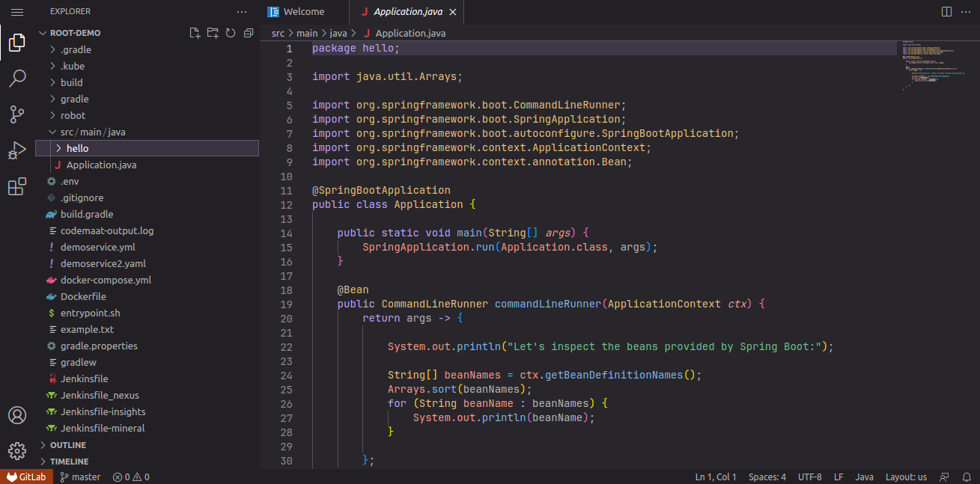Open the Source Control view
This screenshot has width=980, height=484.
pyautogui.click(x=17, y=114)
